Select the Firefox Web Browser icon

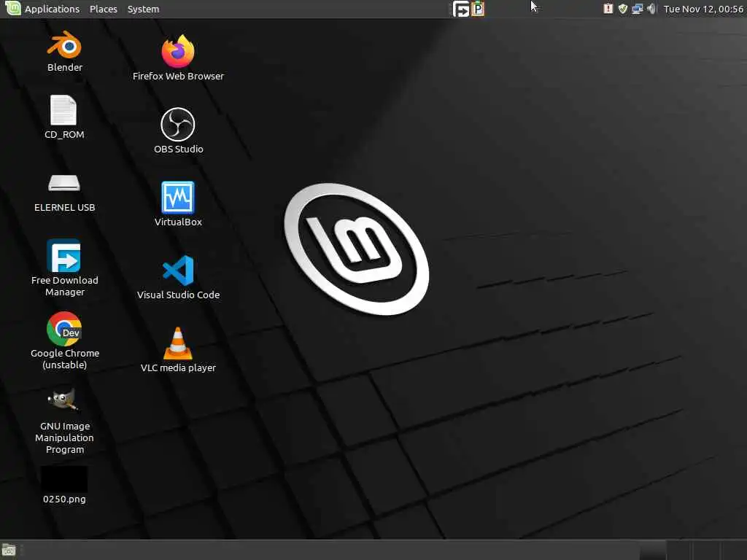[x=178, y=52]
